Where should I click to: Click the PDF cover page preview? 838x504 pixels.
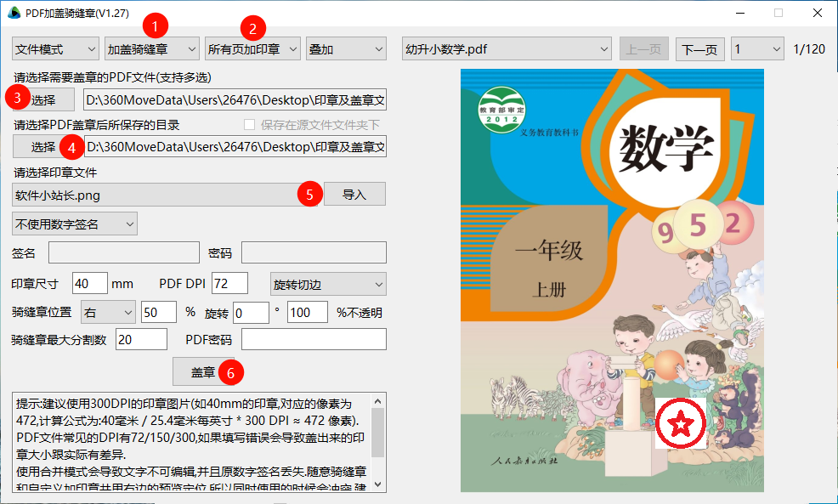[x=612, y=280]
